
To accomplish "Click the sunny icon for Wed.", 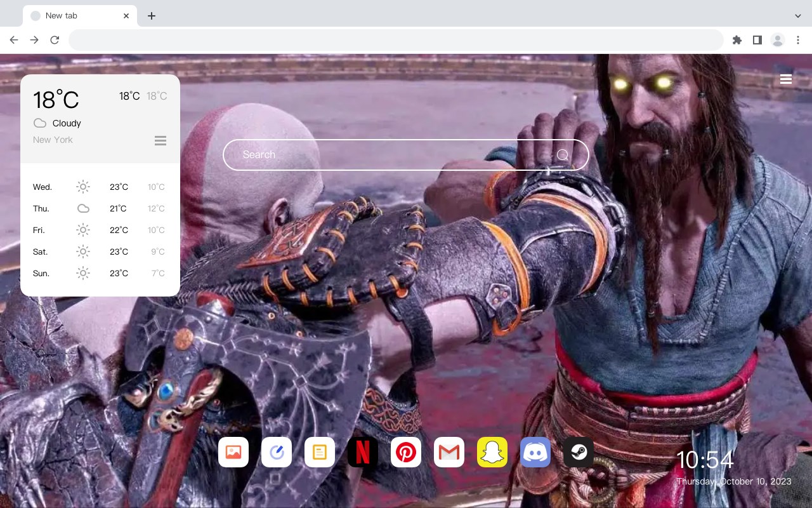I will (x=83, y=187).
